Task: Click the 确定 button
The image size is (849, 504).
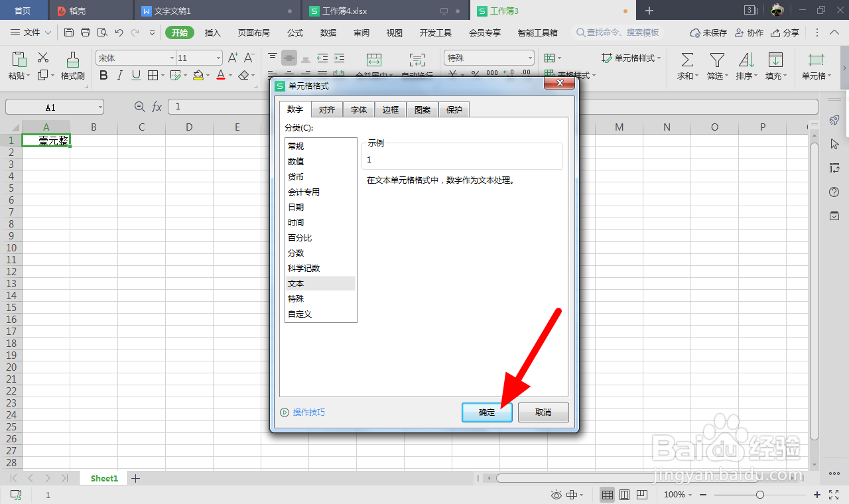Action: [x=487, y=412]
